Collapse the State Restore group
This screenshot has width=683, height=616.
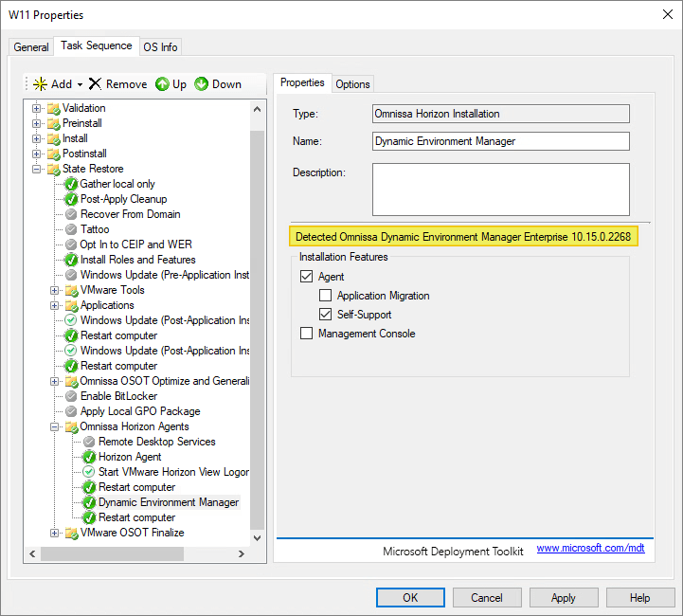(x=37, y=169)
